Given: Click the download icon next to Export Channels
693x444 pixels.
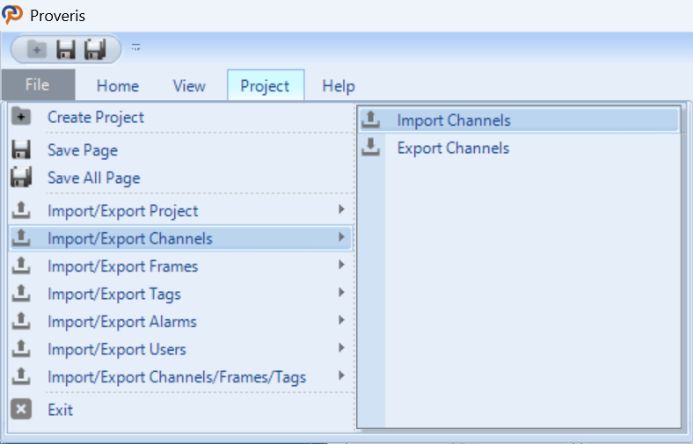Looking at the screenshot, I should [370, 147].
